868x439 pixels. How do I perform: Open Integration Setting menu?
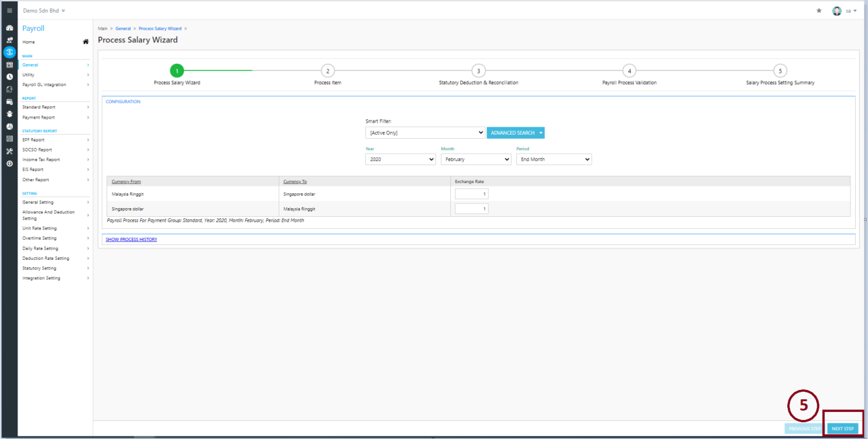point(55,278)
